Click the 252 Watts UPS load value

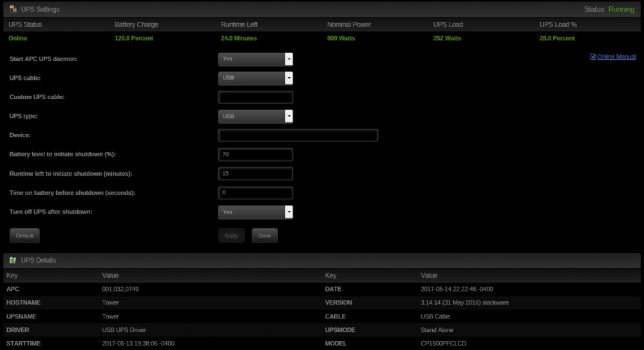[x=448, y=38]
